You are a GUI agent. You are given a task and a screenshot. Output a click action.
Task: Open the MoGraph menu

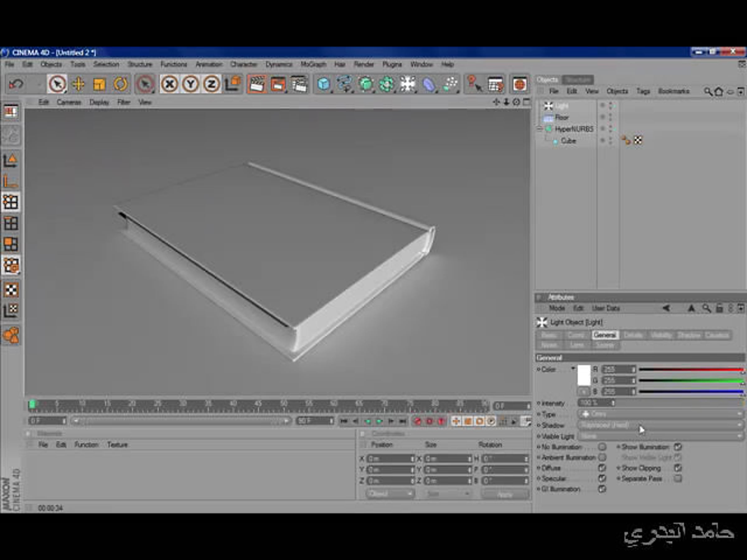pyautogui.click(x=313, y=64)
